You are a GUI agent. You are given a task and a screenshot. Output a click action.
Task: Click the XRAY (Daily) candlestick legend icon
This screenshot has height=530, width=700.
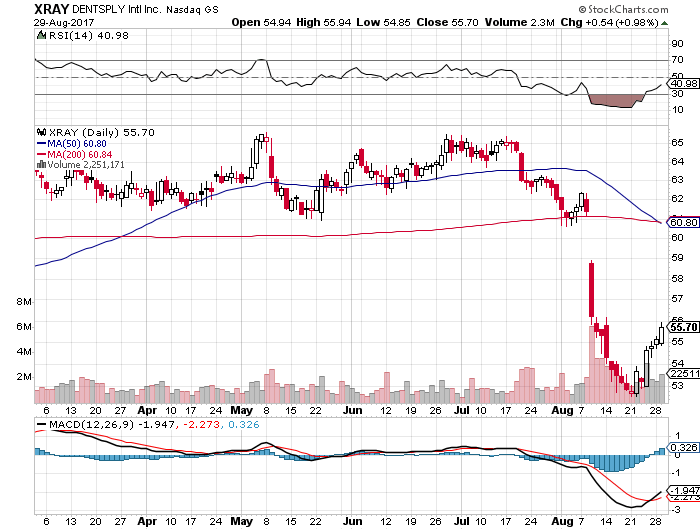(39, 131)
